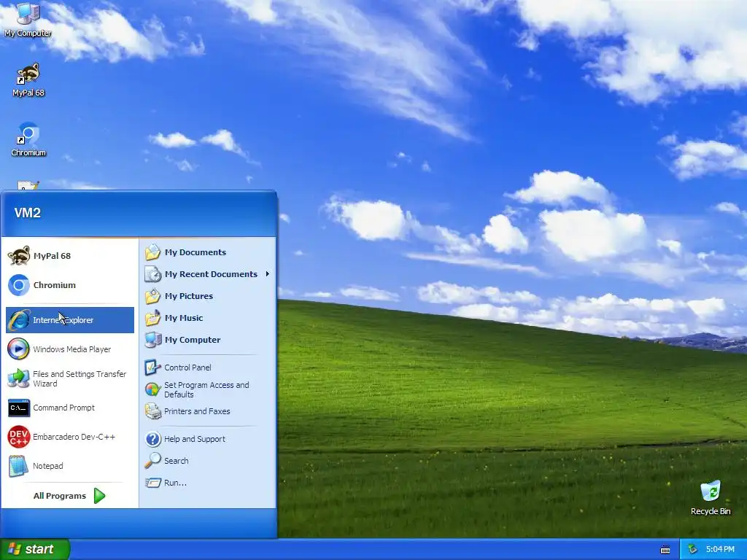Click the Search magnifier icon
The height and width of the screenshot is (560, 747).
click(153, 461)
